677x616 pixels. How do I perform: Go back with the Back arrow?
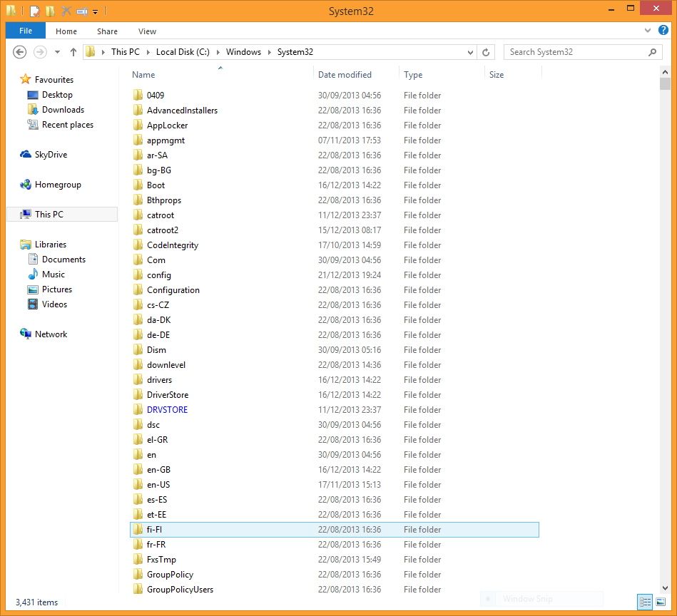coord(19,52)
